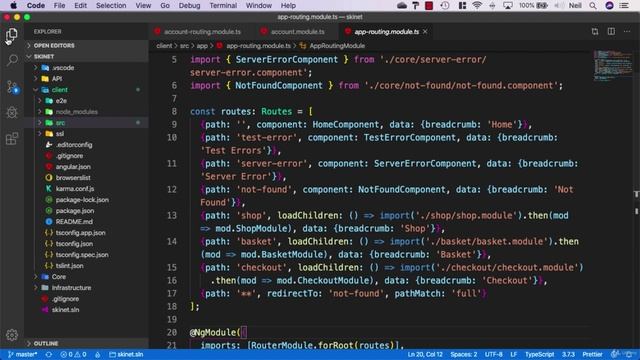Click the Apple menu icon
This screenshot has width=640, height=360.
click(x=13, y=6)
